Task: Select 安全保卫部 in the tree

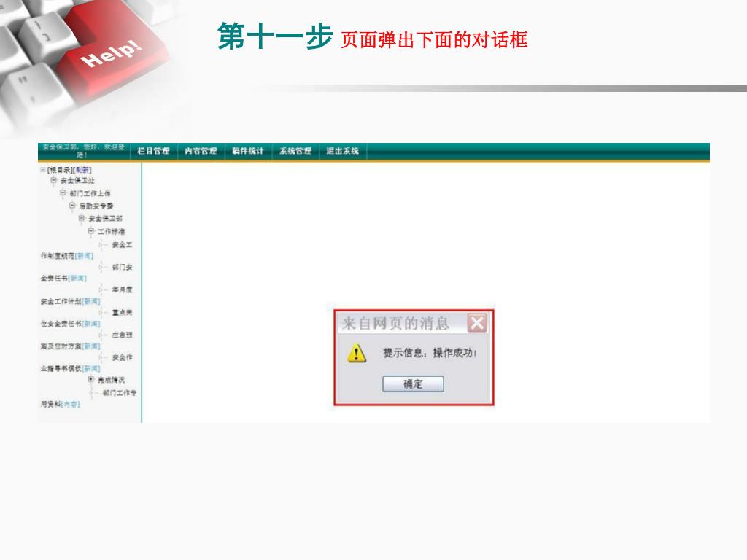Action: (x=105, y=219)
